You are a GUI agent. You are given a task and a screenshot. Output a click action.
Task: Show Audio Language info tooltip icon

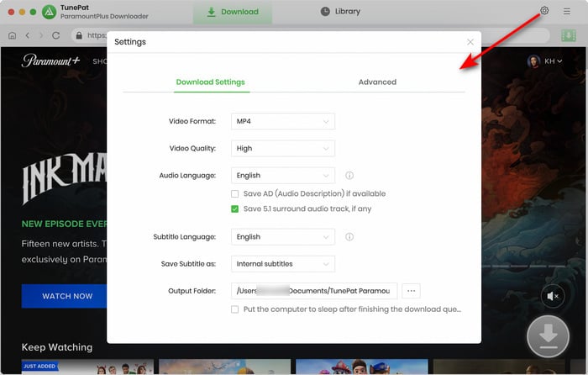coord(349,175)
